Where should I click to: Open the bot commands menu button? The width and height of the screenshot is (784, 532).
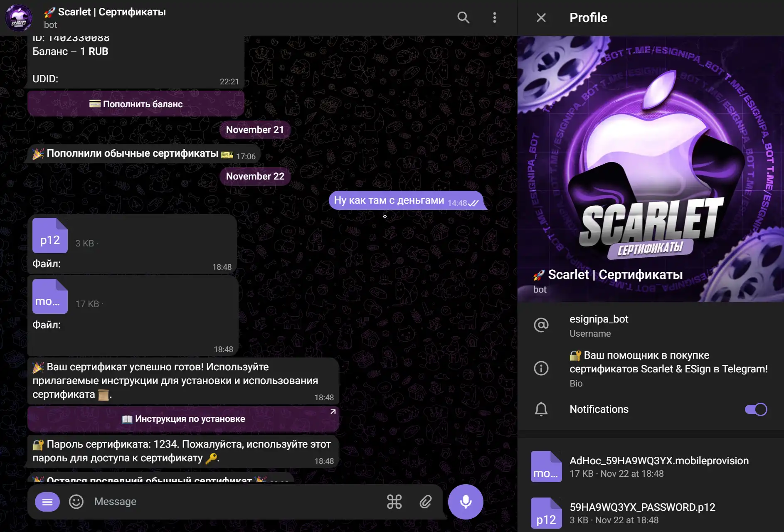click(x=47, y=502)
